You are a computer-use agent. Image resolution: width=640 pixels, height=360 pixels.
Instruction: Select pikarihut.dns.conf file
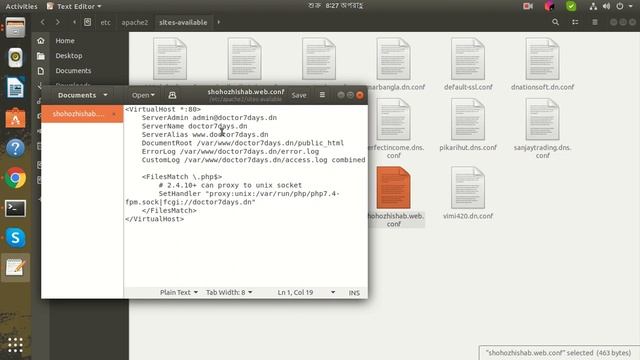click(468, 125)
